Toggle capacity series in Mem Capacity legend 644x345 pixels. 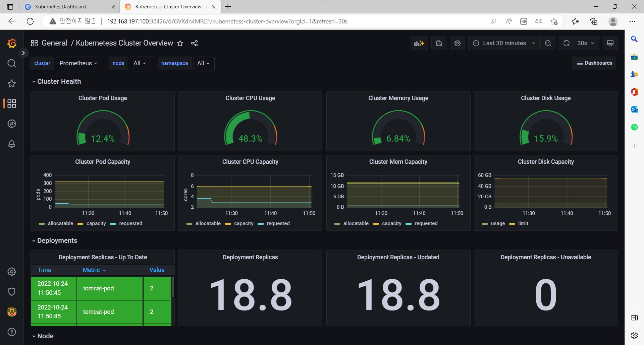392,223
